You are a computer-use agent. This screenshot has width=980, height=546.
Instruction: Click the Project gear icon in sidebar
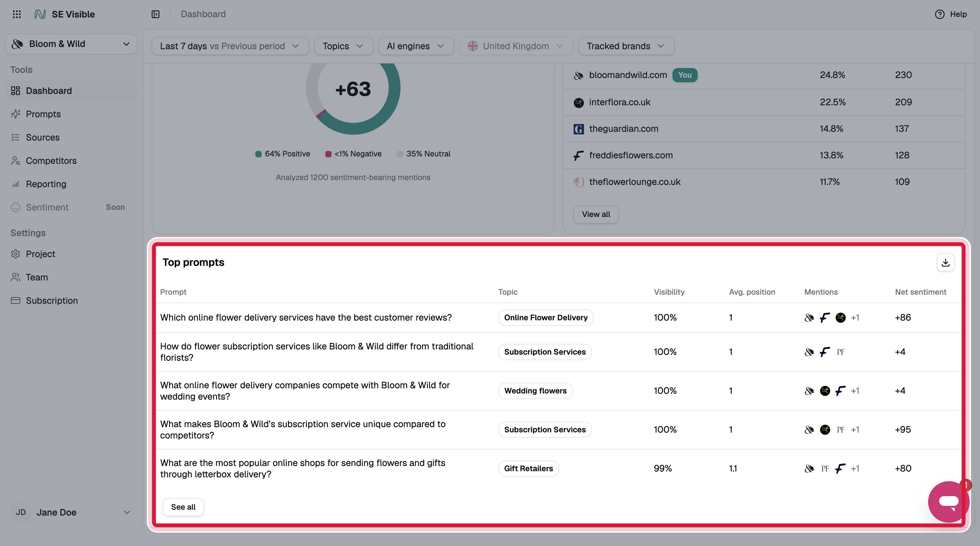click(16, 254)
